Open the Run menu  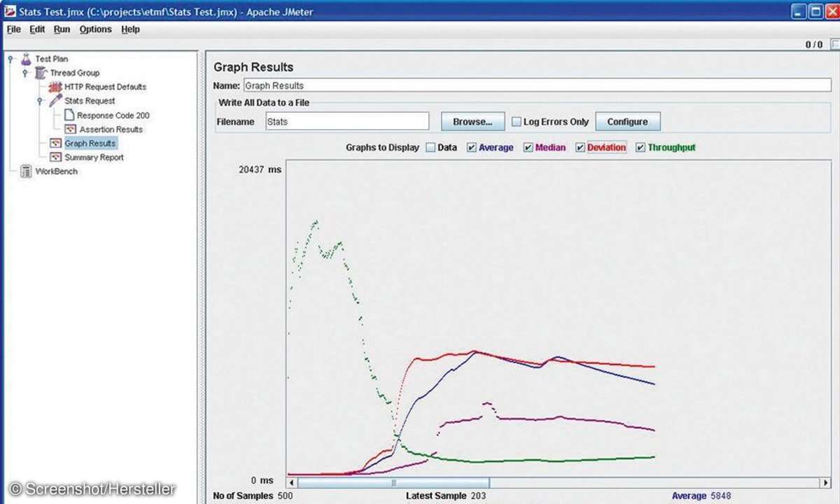tap(62, 29)
